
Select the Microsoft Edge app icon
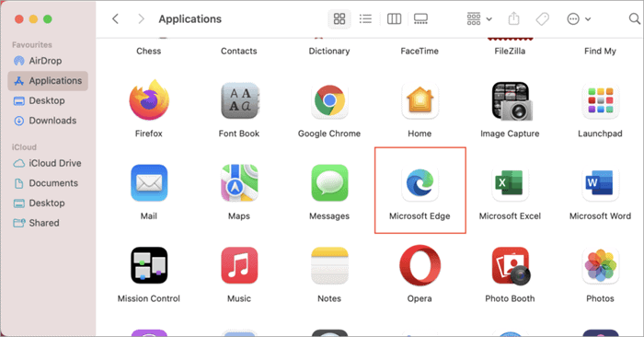[420, 183]
